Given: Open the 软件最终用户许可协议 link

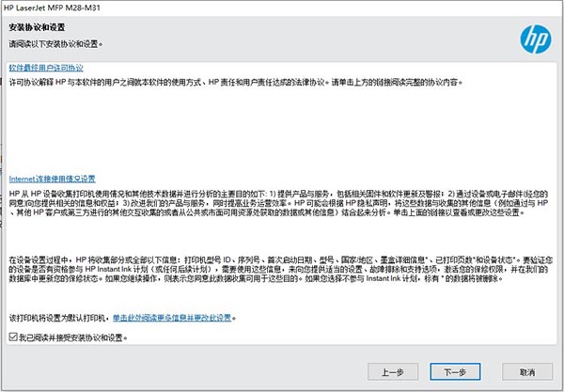Looking at the screenshot, I should [x=46, y=68].
